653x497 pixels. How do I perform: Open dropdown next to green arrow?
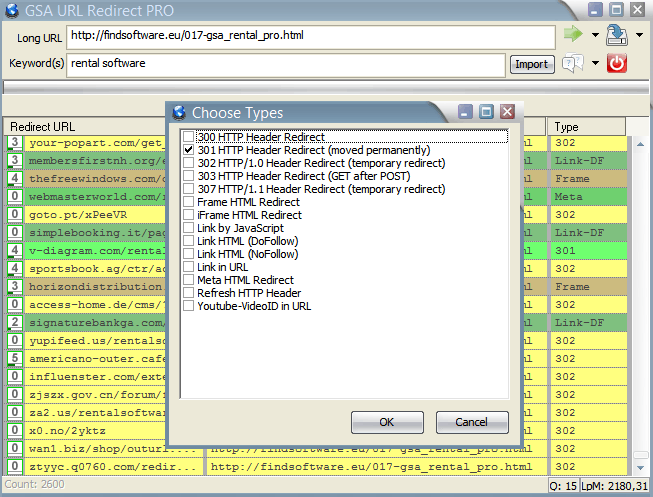pyautogui.click(x=596, y=35)
